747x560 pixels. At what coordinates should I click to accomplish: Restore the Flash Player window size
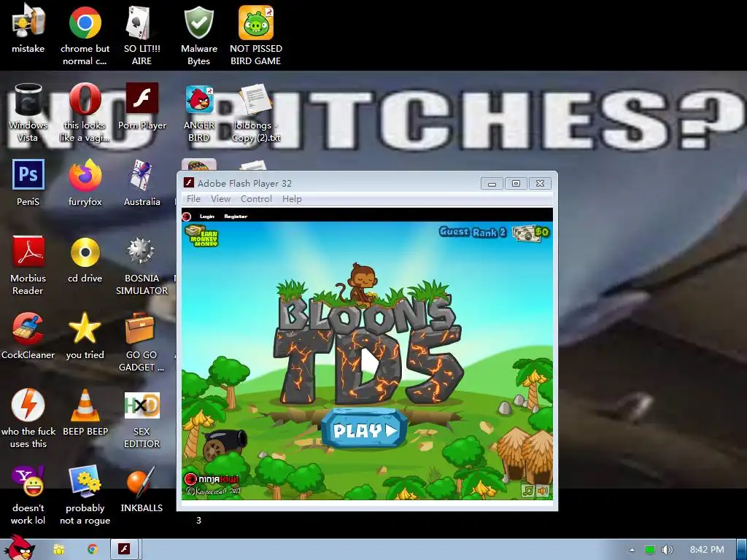pyautogui.click(x=516, y=183)
